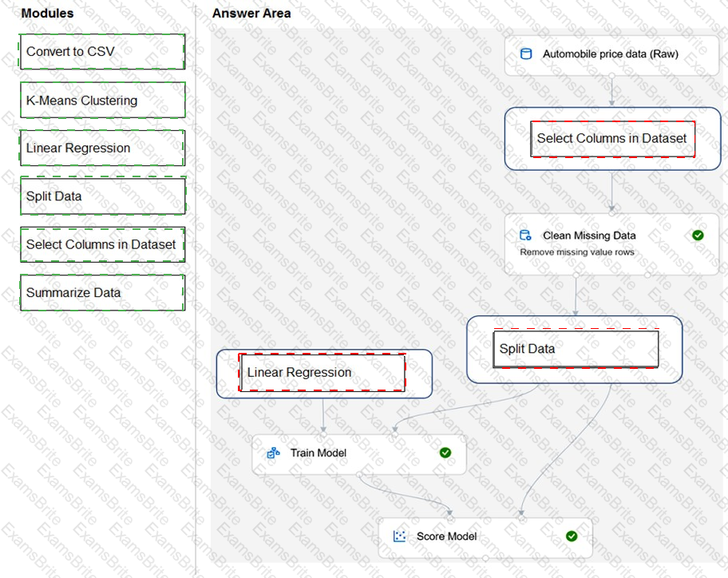Pick Split Data in the Modules list
The width and height of the screenshot is (728, 578).
[102, 196]
